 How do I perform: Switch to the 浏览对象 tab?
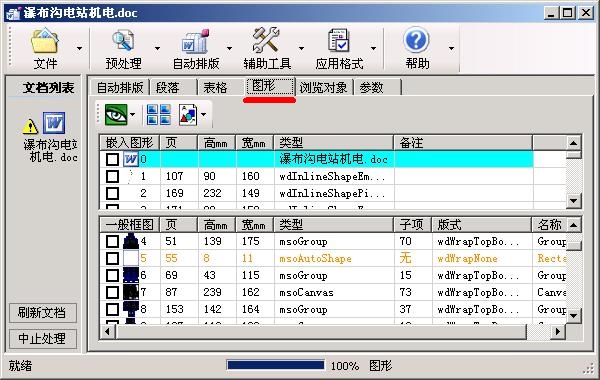click(x=324, y=88)
